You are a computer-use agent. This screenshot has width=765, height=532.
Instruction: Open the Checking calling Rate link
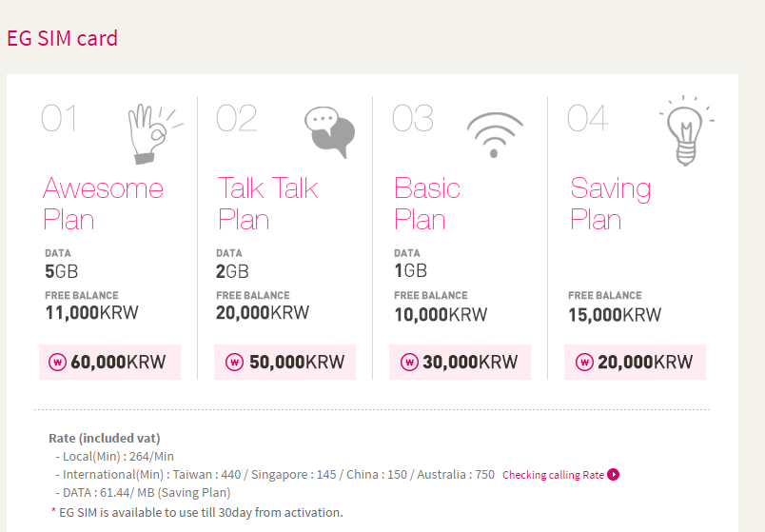(553, 475)
